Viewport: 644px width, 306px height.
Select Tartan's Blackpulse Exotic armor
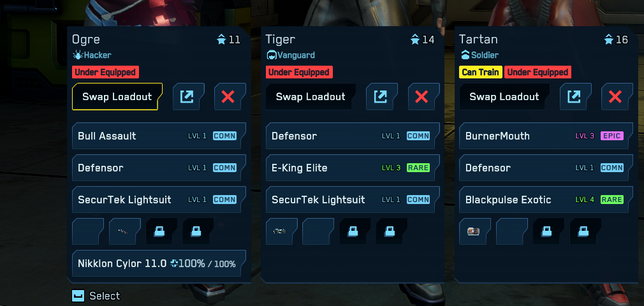(x=546, y=200)
